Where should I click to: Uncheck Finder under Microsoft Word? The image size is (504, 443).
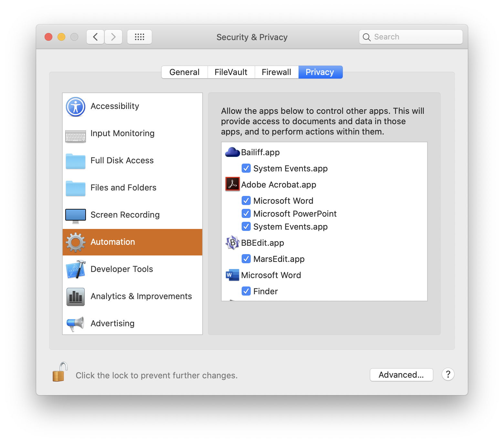[x=246, y=291]
